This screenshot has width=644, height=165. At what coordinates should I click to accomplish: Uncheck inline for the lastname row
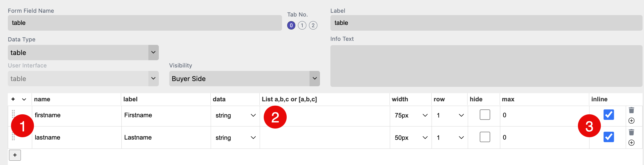pyautogui.click(x=609, y=137)
